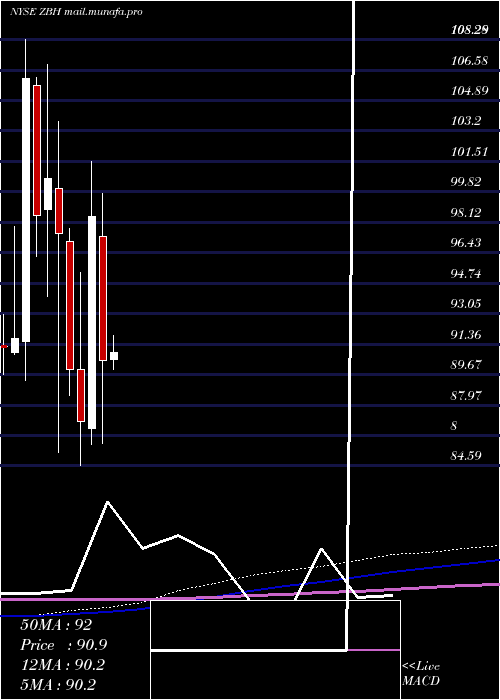This screenshot has width=500, height=700.
Task: Click the 84.59 price axis label
Action: (x=466, y=456)
